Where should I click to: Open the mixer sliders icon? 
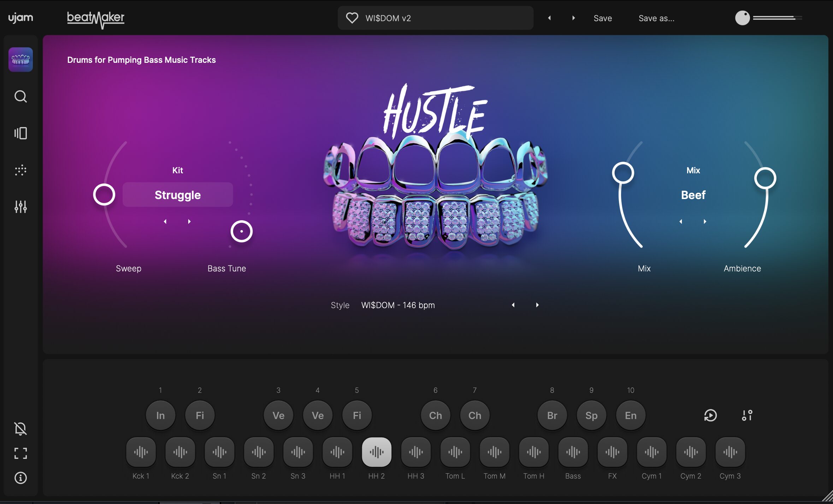[x=20, y=207]
